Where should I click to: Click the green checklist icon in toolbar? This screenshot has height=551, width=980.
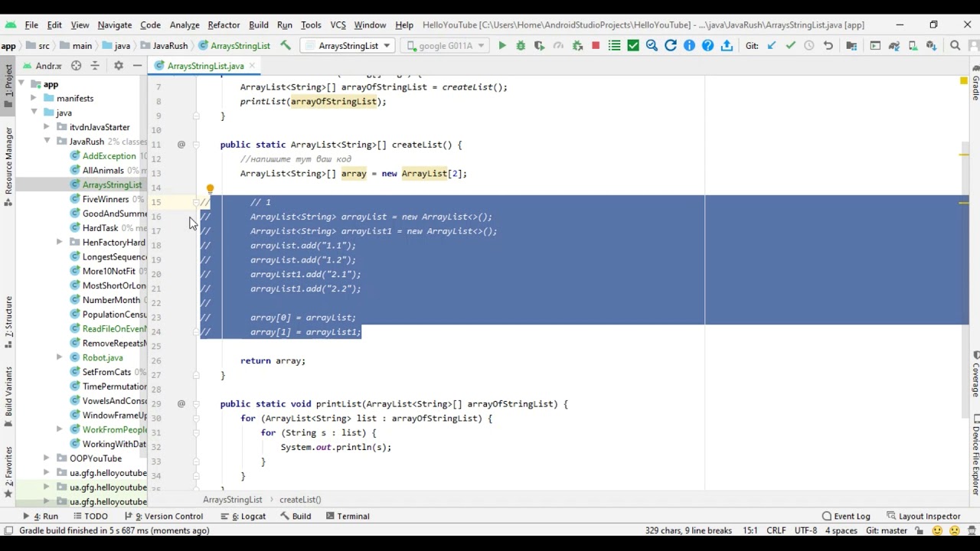614,46
